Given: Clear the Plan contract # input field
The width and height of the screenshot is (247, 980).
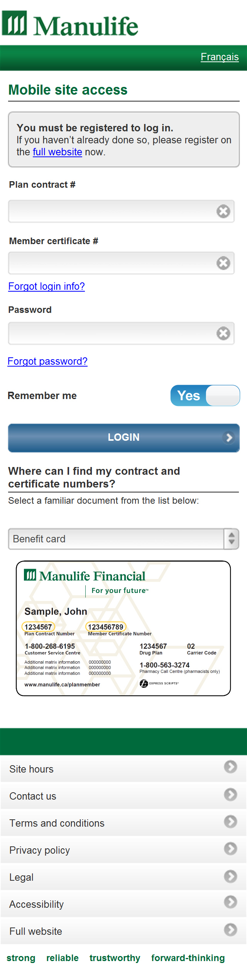Looking at the screenshot, I should point(223,211).
